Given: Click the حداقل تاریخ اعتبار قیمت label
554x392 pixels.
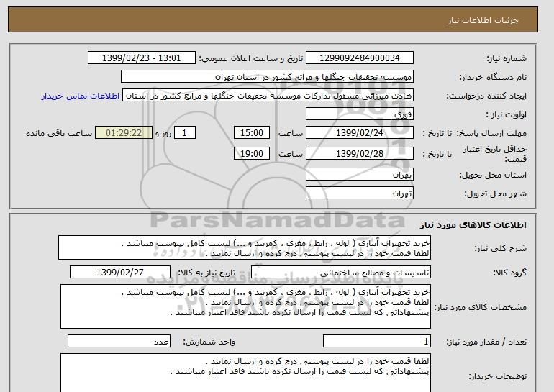Looking at the screenshot, I should pos(495,154).
